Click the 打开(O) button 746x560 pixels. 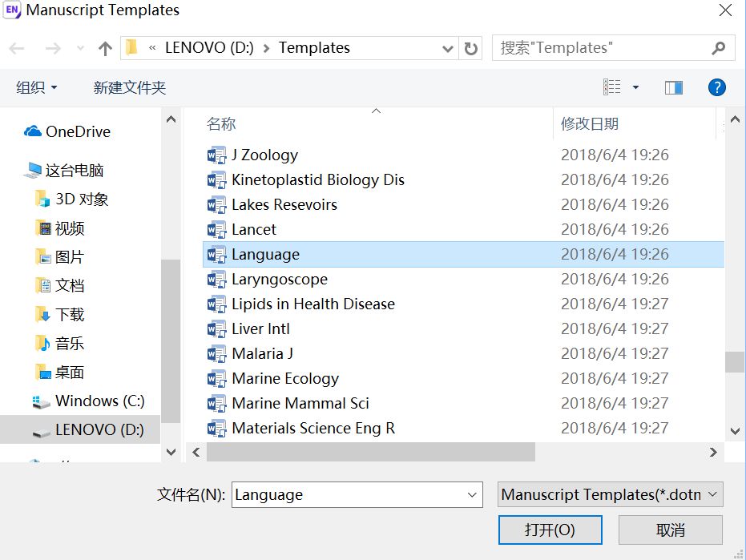550,530
